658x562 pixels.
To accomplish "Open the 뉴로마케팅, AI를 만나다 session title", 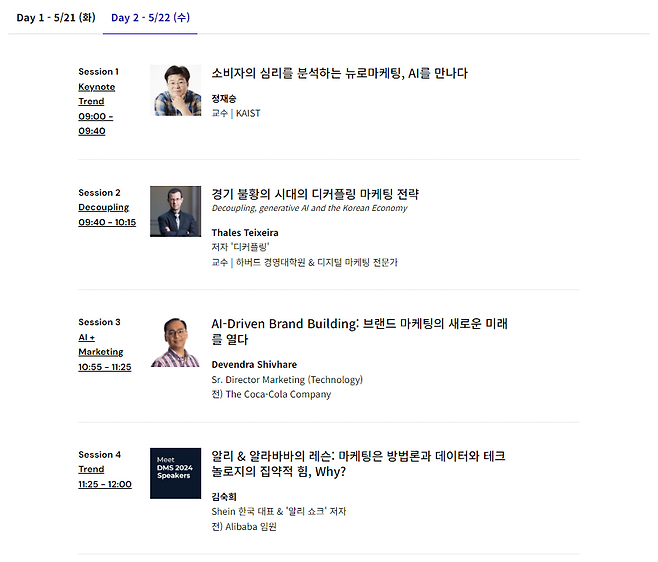I will point(339,73).
